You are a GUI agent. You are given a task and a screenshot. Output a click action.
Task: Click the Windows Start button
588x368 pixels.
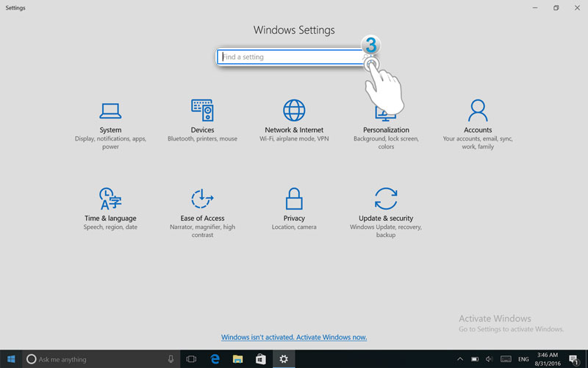point(11,359)
